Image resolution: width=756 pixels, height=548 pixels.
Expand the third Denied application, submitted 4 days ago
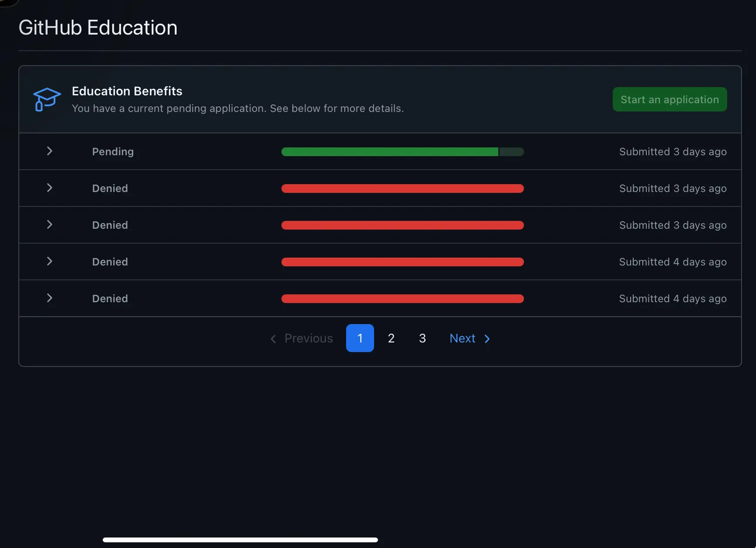(x=50, y=262)
